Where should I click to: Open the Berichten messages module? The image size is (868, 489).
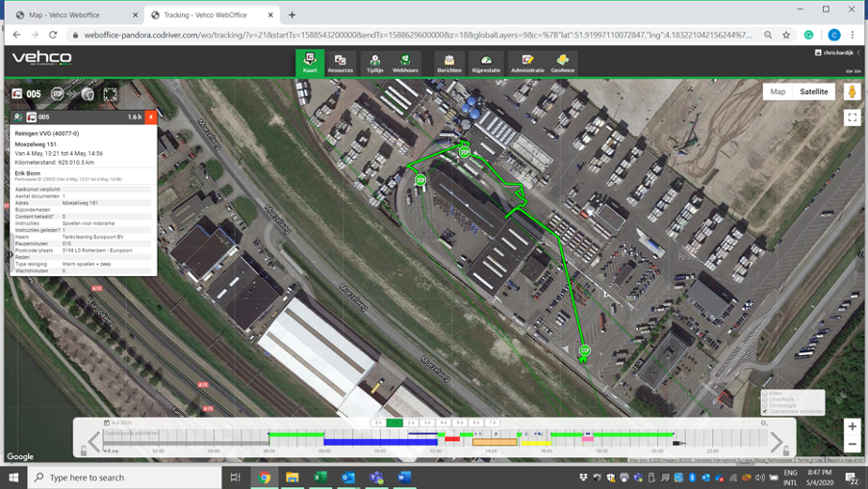[x=449, y=64]
